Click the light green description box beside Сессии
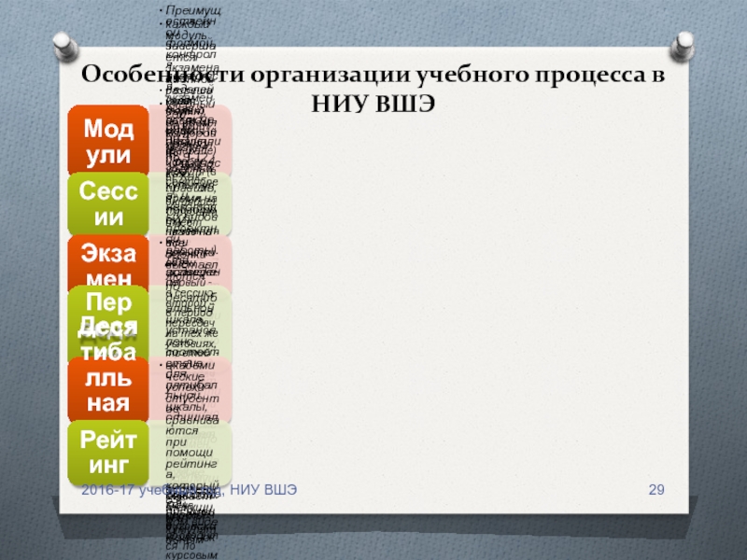 [x=190, y=203]
